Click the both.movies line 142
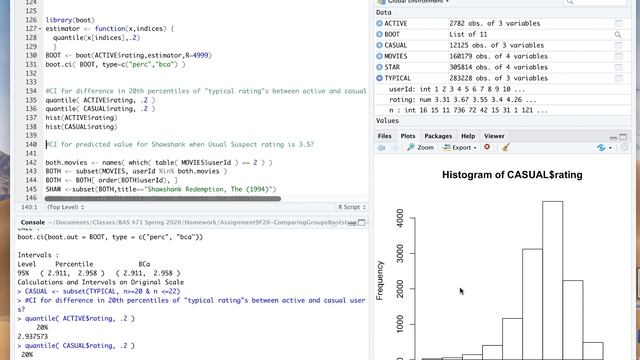Screen dimensions: 640x360 (159, 162)
